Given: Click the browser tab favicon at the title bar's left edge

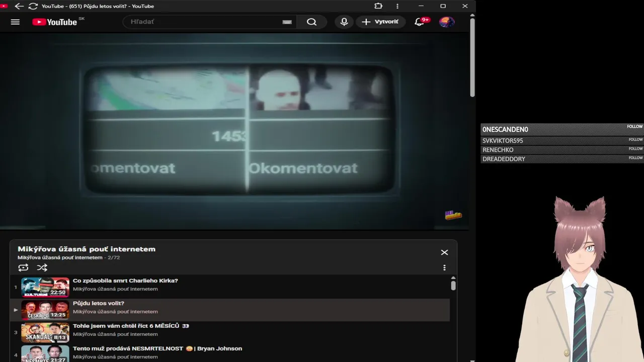Looking at the screenshot, I should point(4,6).
